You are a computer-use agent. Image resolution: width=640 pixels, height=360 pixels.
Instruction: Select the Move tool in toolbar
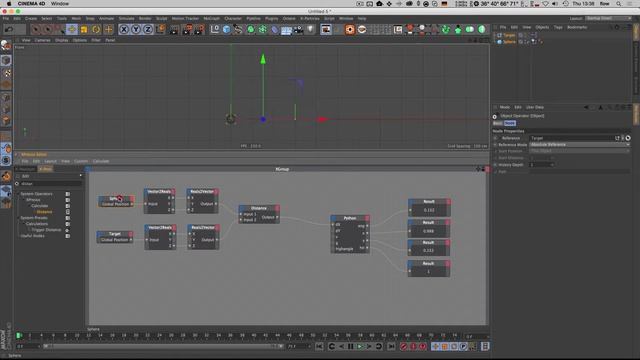72,29
